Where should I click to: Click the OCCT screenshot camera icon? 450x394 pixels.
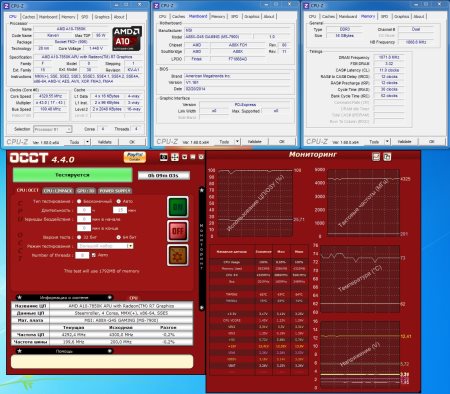163,157
